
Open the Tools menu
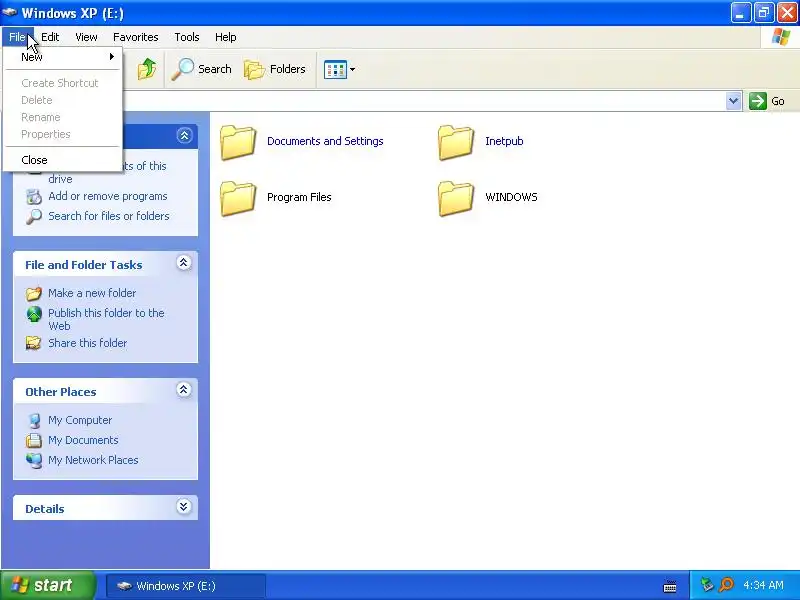(187, 37)
